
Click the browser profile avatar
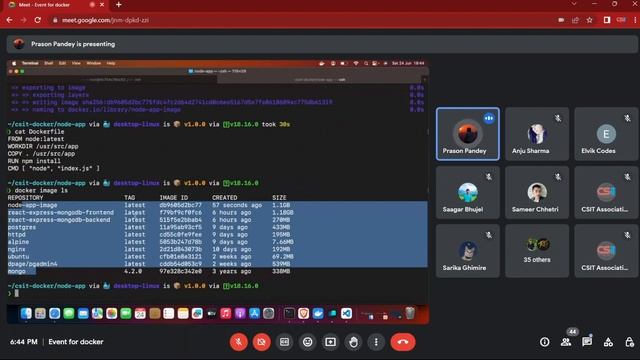point(621,20)
